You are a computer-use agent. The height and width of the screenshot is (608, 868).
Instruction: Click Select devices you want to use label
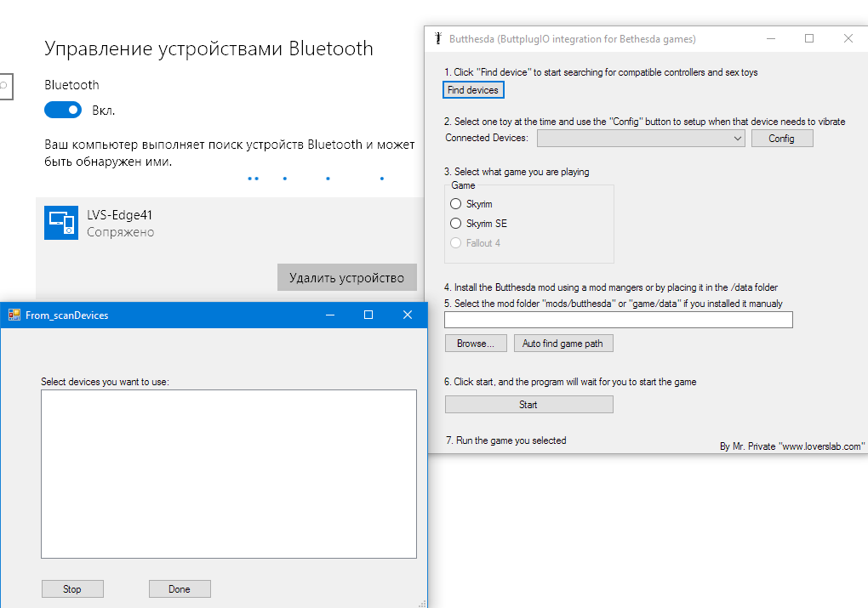pos(106,382)
